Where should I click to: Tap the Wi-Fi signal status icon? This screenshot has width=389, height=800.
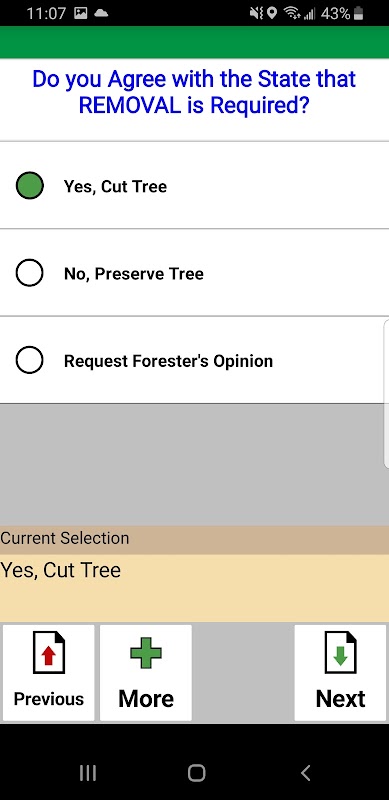click(x=293, y=13)
